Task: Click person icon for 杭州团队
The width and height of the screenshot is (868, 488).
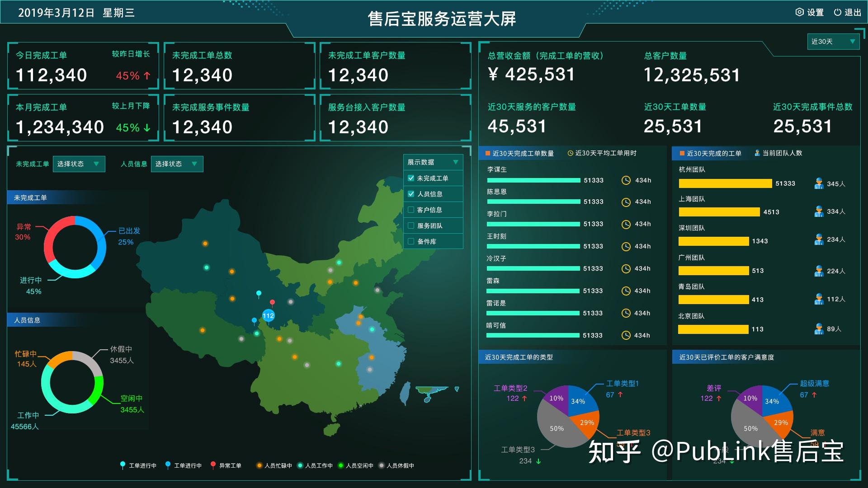Action: [819, 183]
